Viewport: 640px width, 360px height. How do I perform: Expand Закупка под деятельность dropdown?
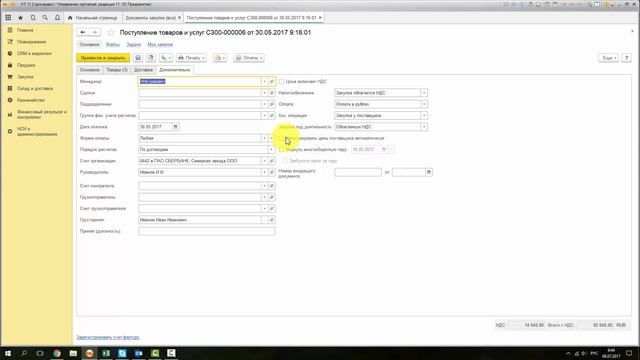pos(424,127)
